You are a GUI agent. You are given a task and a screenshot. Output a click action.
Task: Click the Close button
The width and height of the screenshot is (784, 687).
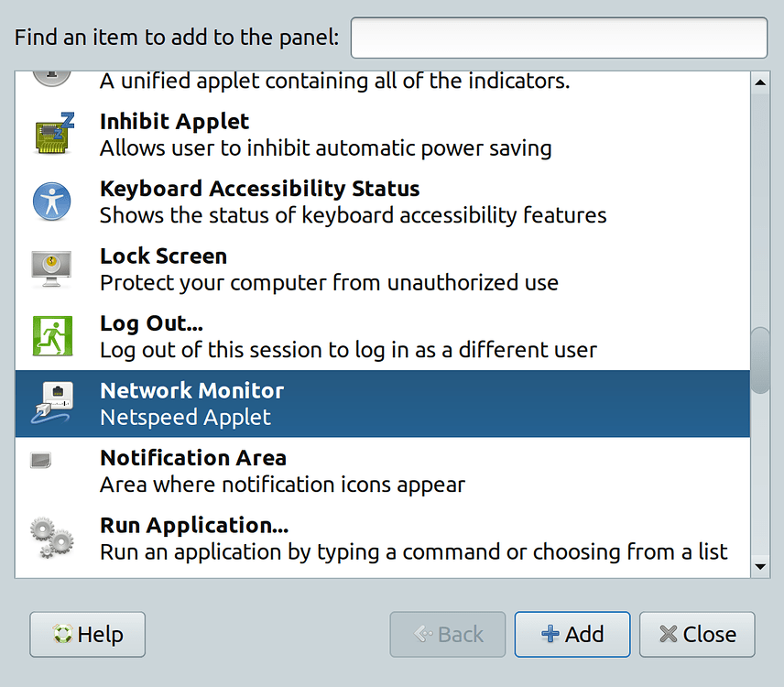coord(697,634)
